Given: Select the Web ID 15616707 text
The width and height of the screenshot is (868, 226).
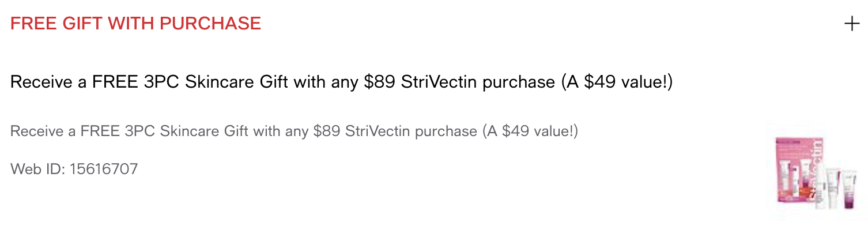Looking at the screenshot, I should tap(74, 169).
